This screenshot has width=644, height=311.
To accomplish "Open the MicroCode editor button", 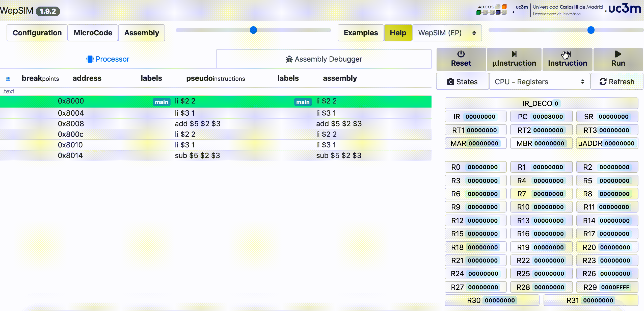I will [93, 33].
